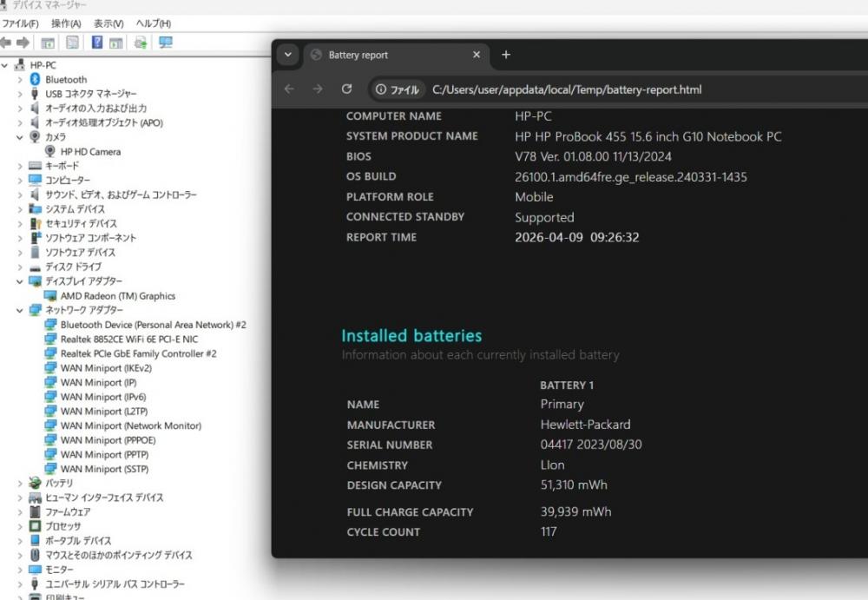
Task: Click the Device Manager forward arrow
Action: coord(23,43)
